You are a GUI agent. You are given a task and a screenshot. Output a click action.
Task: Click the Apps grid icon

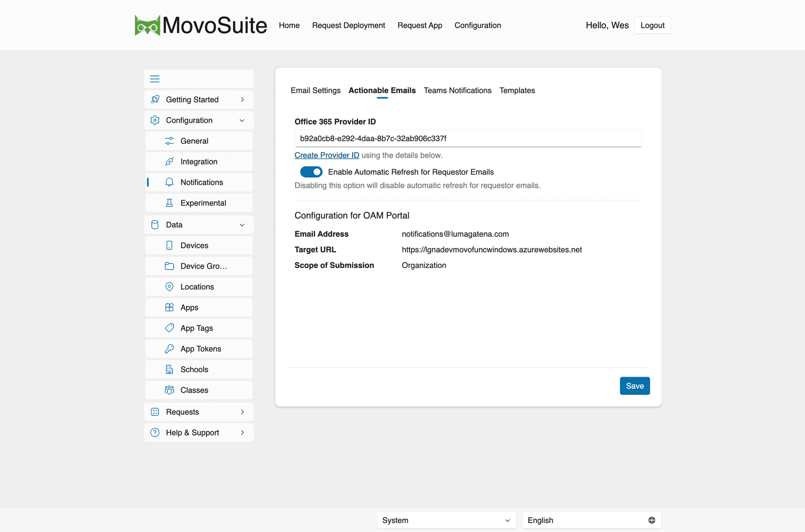coord(170,307)
